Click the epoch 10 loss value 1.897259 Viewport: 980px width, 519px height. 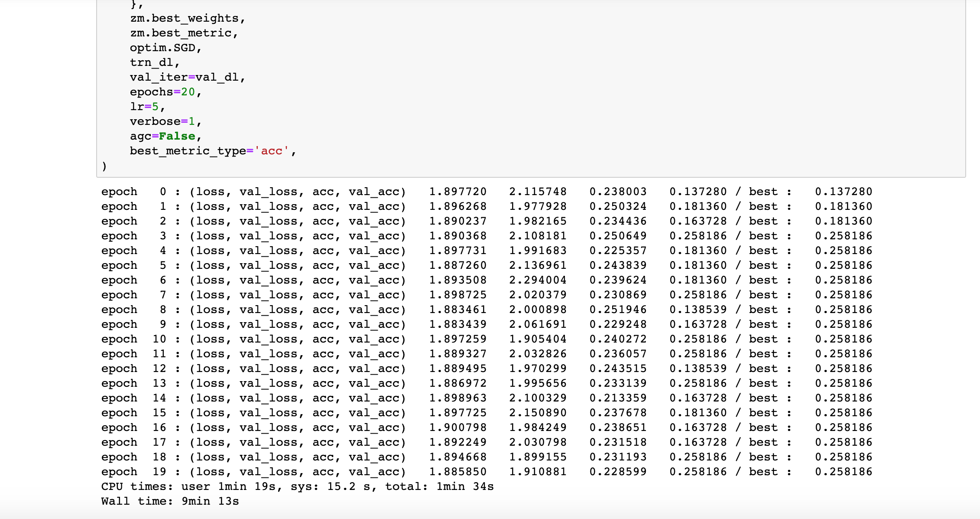point(458,339)
